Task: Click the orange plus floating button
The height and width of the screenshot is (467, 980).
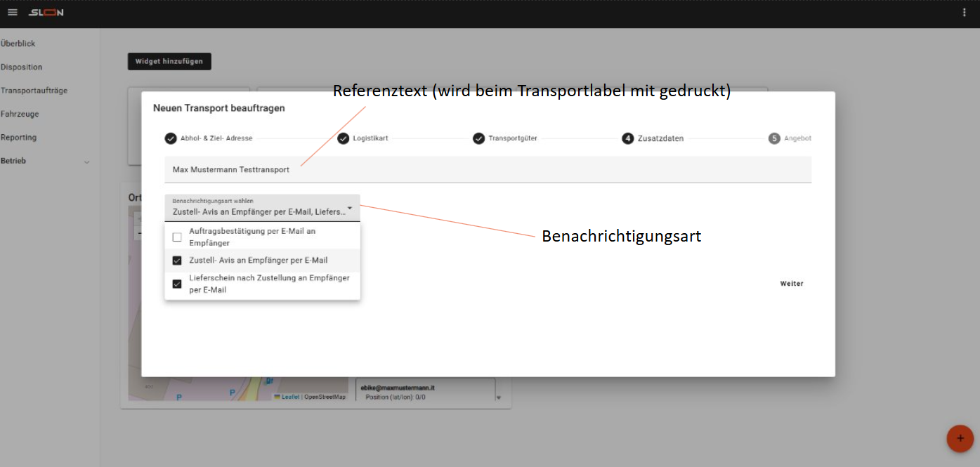Action: [960, 438]
